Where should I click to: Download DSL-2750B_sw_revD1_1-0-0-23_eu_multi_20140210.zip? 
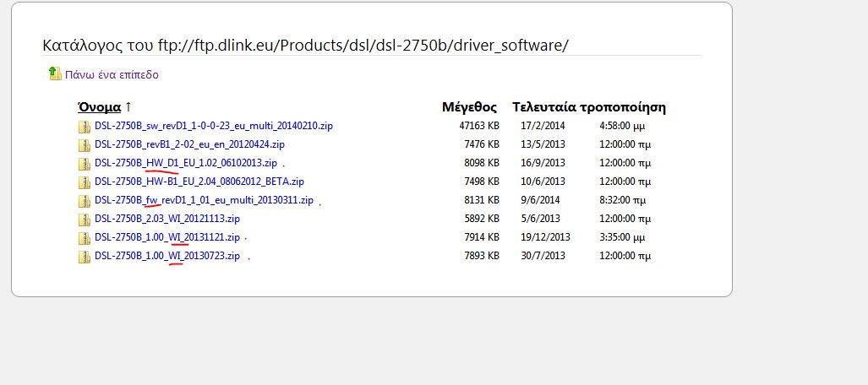(214, 126)
